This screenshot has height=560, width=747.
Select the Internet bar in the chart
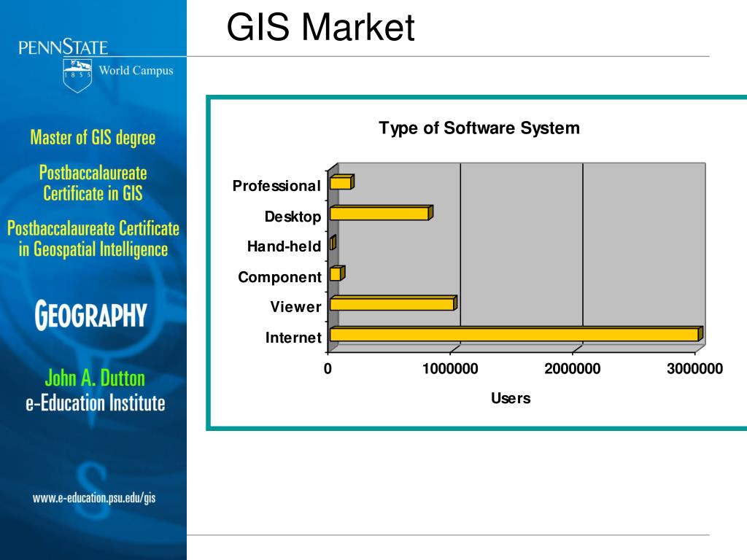click(516, 334)
